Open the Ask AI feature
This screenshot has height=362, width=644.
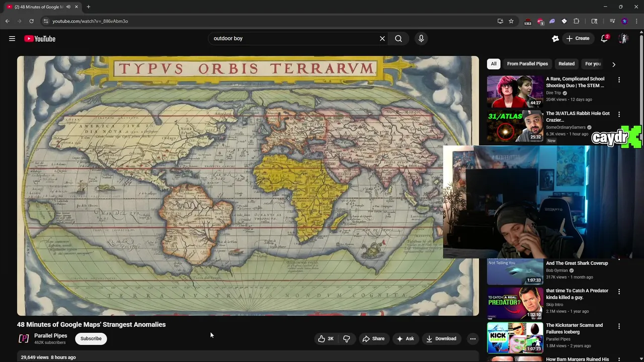[x=405, y=339]
